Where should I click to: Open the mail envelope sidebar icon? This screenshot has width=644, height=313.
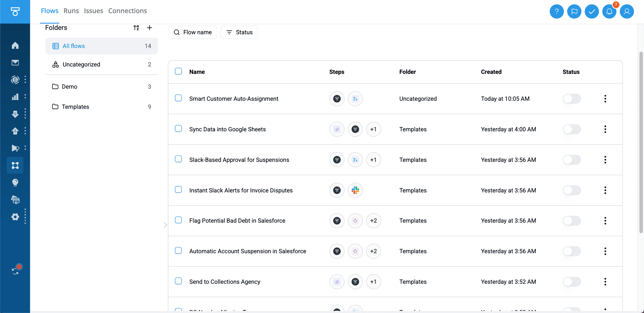(x=15, y=62)
